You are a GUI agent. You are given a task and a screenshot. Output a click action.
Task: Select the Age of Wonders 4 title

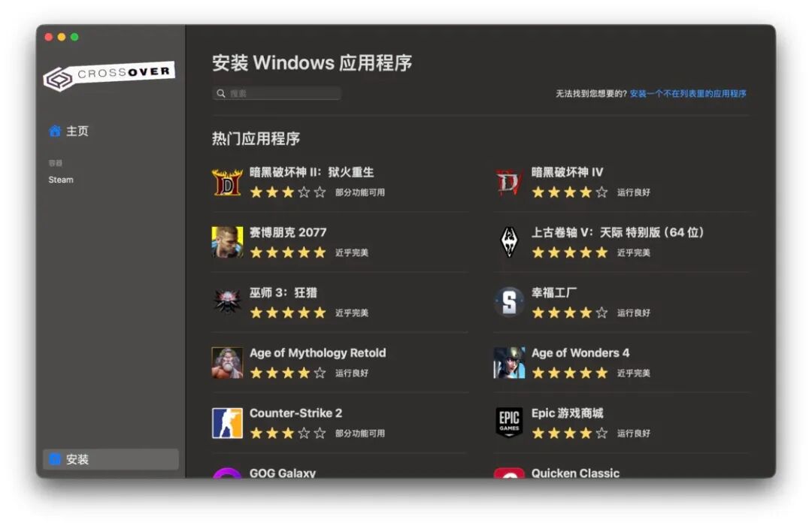pos(580,353)
